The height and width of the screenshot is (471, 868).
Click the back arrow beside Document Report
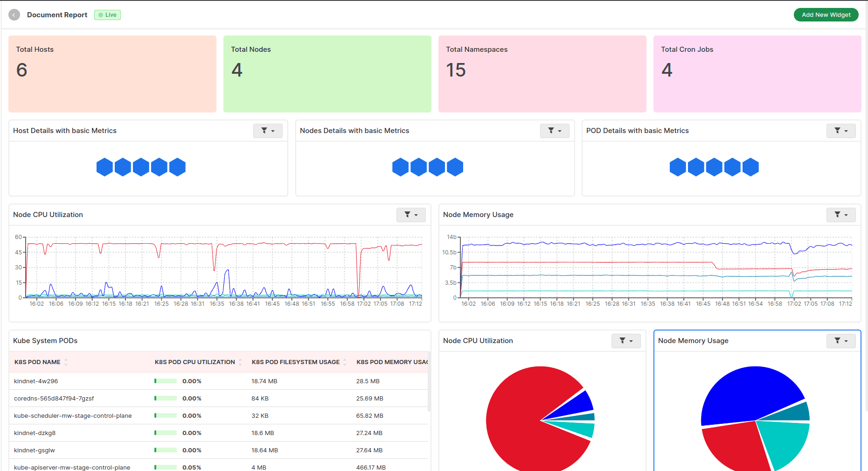click(x=14, y=14)
